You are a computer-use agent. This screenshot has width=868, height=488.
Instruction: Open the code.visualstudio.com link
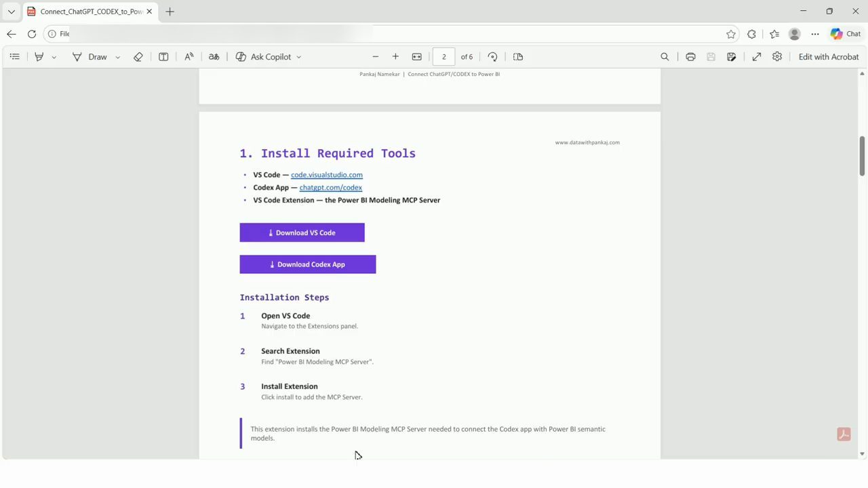pos(327,175)
